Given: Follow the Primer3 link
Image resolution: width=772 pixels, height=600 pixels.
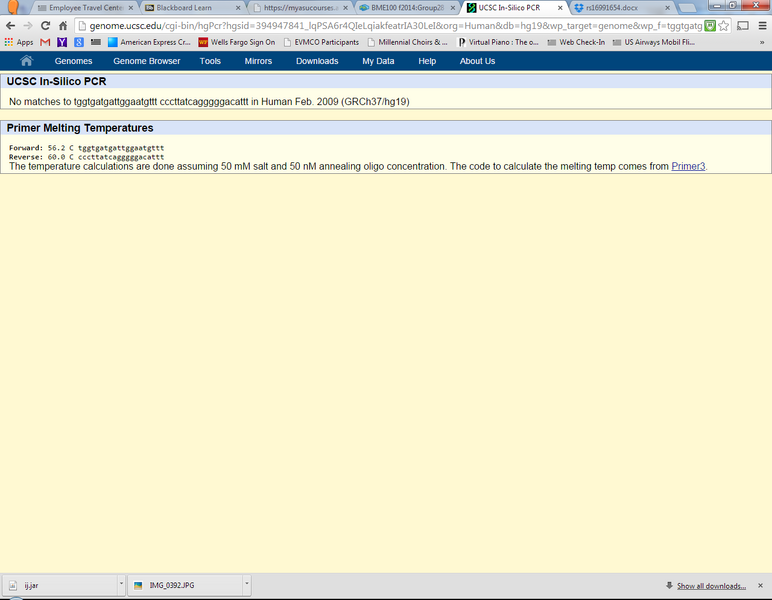Looking at the screenshot, I should point(688,166).
